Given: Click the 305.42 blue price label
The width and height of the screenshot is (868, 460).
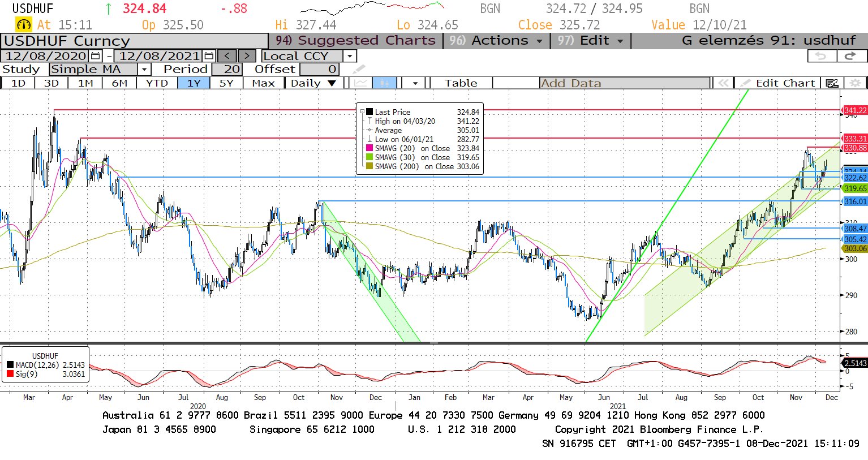Looking at the screenshot, I should pos(855,239).
